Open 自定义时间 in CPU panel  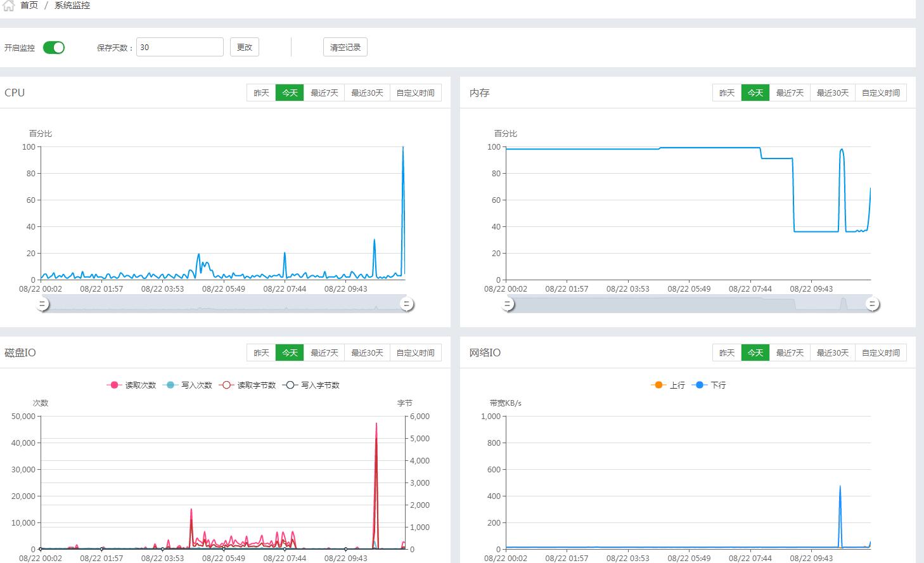click(416, 93)
